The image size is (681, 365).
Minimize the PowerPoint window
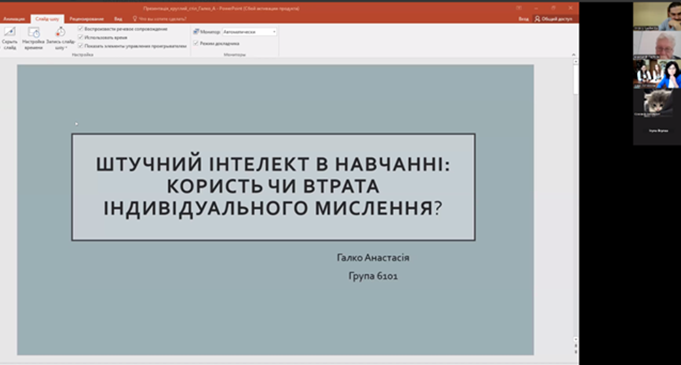(x=536, y=8)
